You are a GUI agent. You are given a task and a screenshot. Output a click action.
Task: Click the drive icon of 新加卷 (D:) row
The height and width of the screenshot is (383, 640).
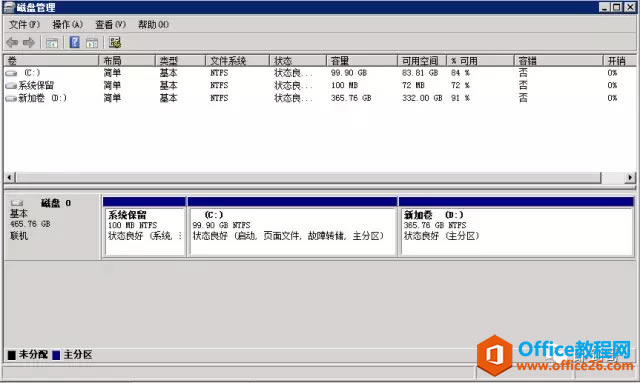(x=11, y=98)
